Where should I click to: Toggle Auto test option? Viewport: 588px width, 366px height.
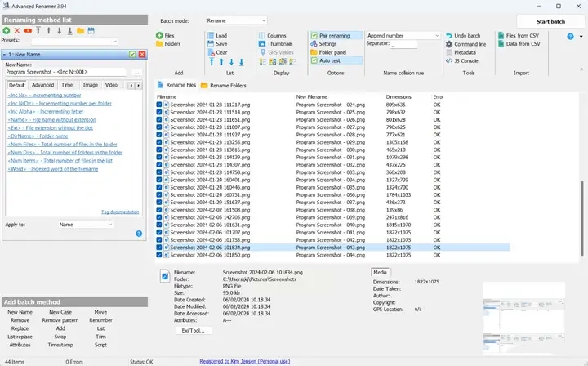tap(336, 60)
